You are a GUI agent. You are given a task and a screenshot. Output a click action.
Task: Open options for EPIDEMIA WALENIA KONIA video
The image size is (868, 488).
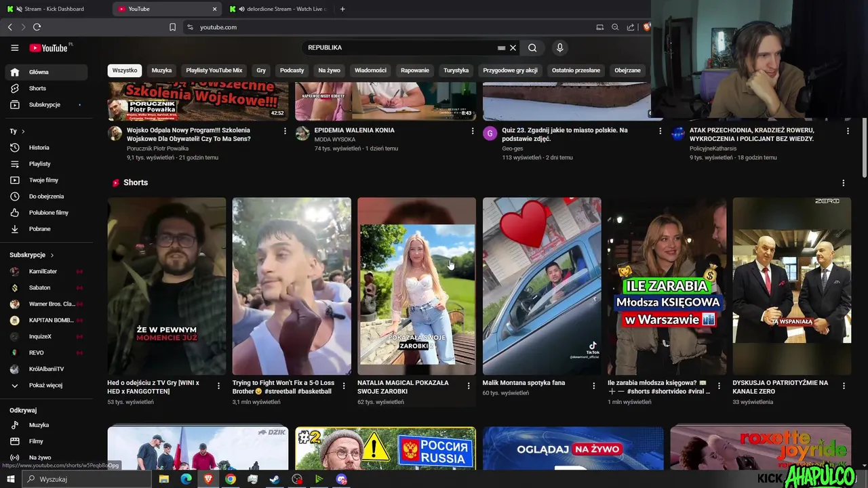click(473, 131)
